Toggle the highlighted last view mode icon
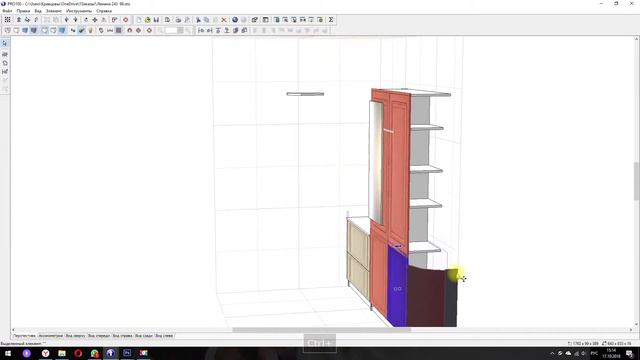The image size is (640, 360). click(62, 30)
